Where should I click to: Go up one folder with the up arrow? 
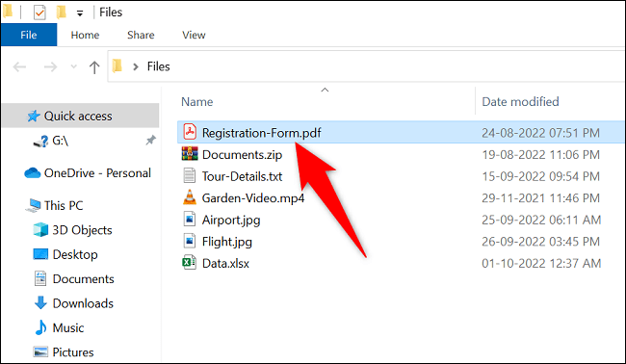point(94,66)
